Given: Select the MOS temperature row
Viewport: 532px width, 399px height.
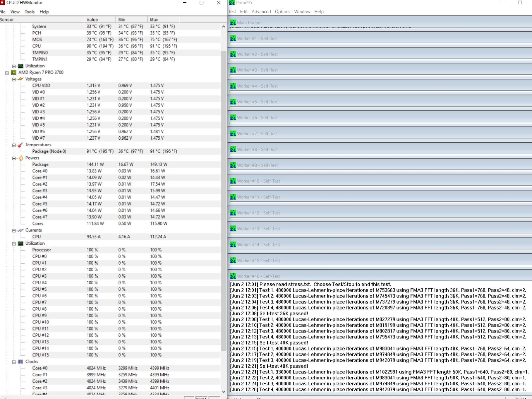Looking at the screenshot, I should coord(111,40).
